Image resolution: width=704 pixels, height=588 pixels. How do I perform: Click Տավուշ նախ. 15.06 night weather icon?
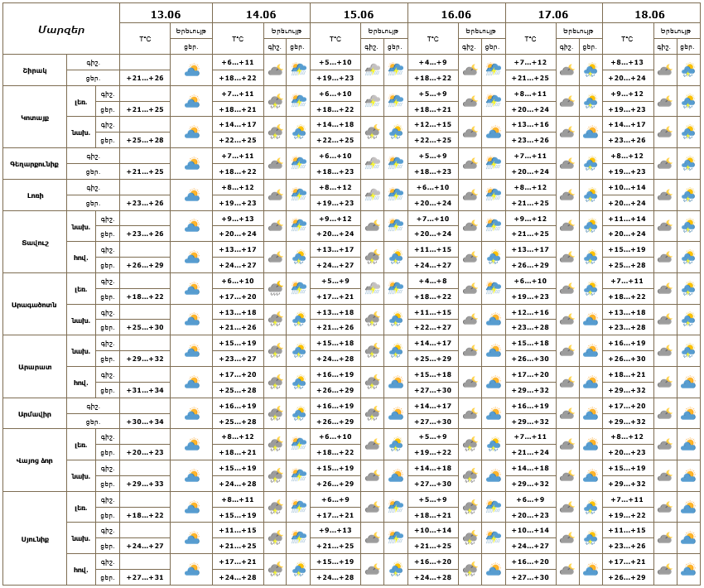(373, 226)
